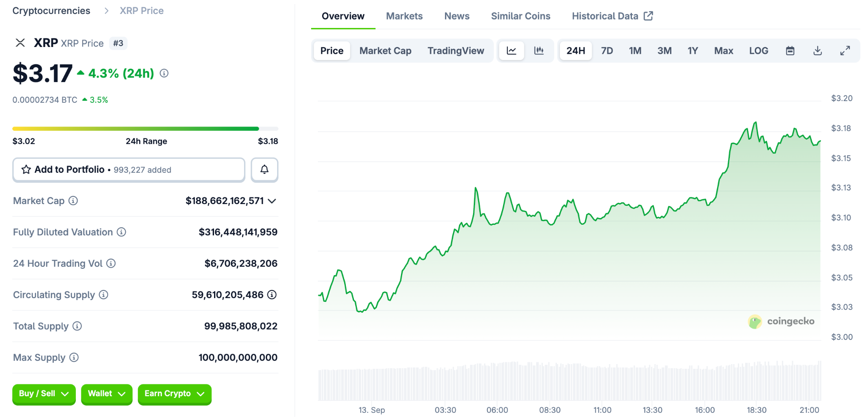868x417 pixels.
Task: Click the $316,448,141,959 valuation value
Action: (x=238, y=232)
